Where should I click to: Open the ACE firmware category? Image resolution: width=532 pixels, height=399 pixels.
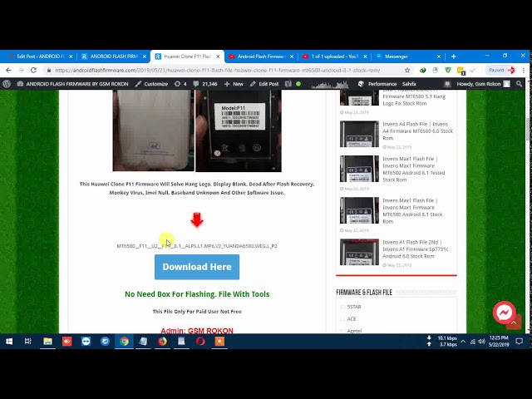pos(352,319)
